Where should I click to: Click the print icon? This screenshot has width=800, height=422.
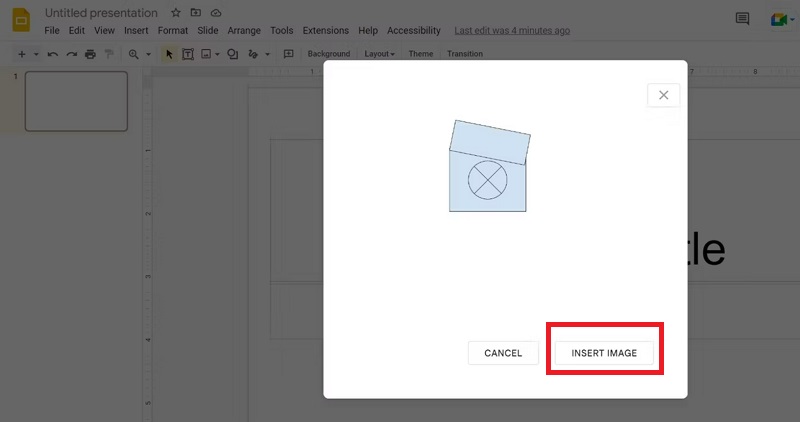[90, 54]
